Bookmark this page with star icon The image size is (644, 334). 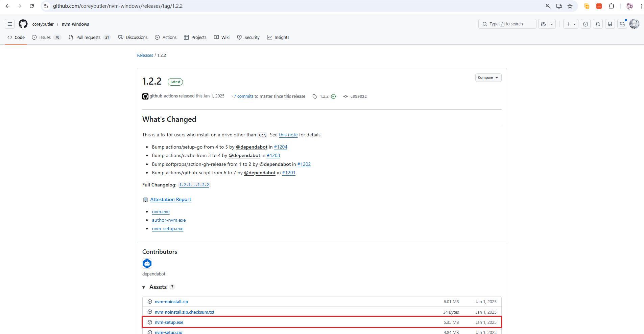[x=570, y=6]
